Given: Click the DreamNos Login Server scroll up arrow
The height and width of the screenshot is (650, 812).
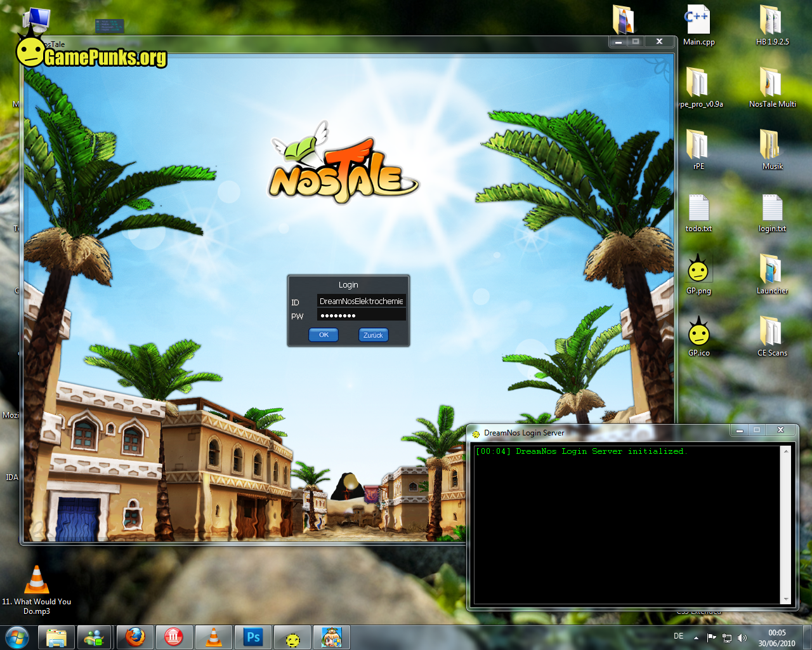Looking at the screenshot, I should pyautogui.click(x=786, y=451).
